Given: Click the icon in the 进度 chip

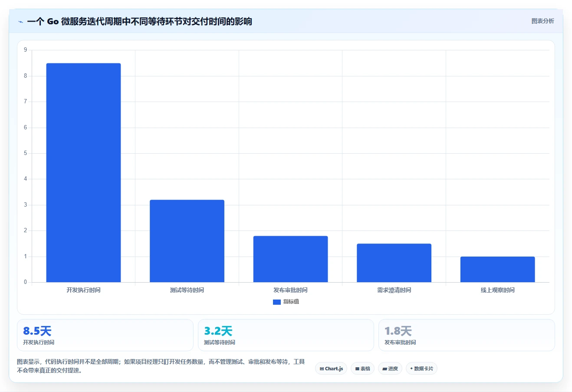Looking at the screenshot, I should point(385,369).
